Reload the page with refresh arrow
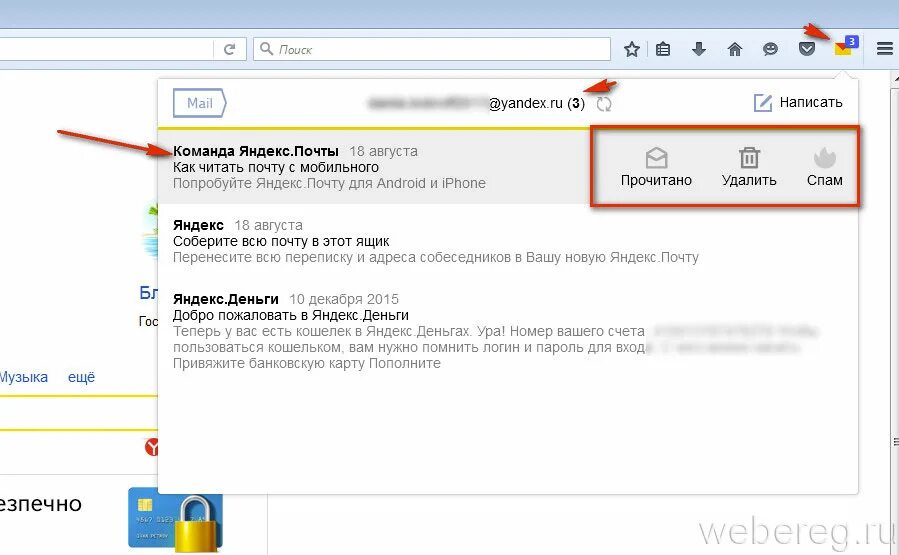 point(229,49)
